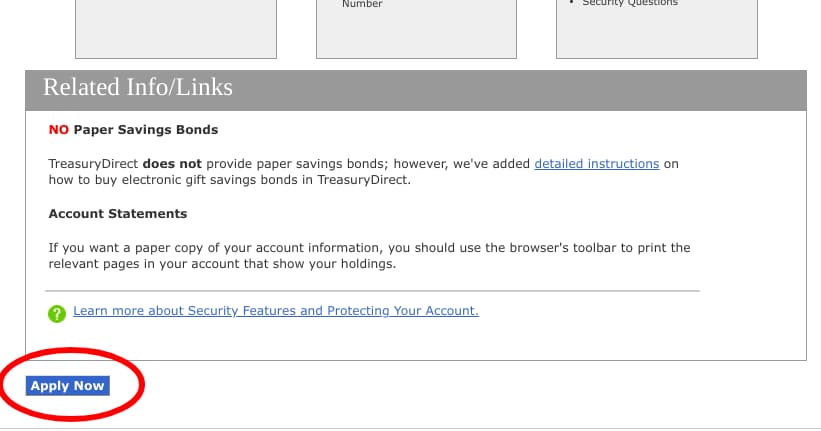Click the bold 'does not' text
The height and width of the screenshot is (431, 821).
(172, 164)
